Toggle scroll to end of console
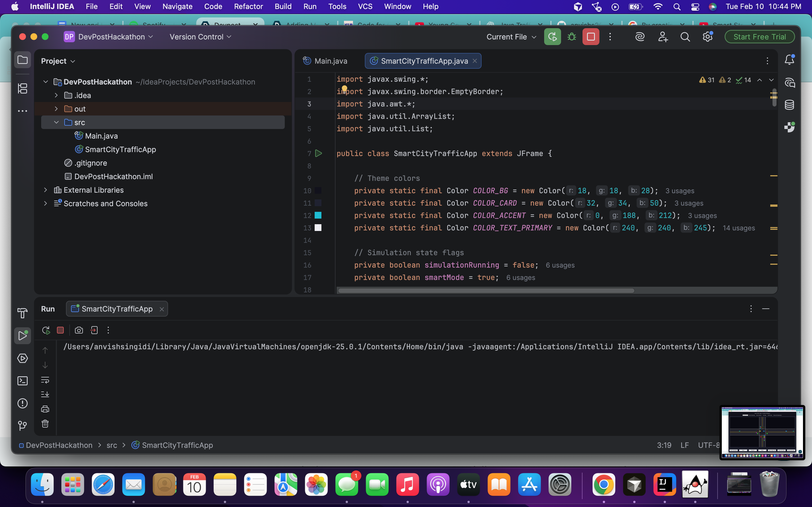812x507 pixels. (45, 394)
